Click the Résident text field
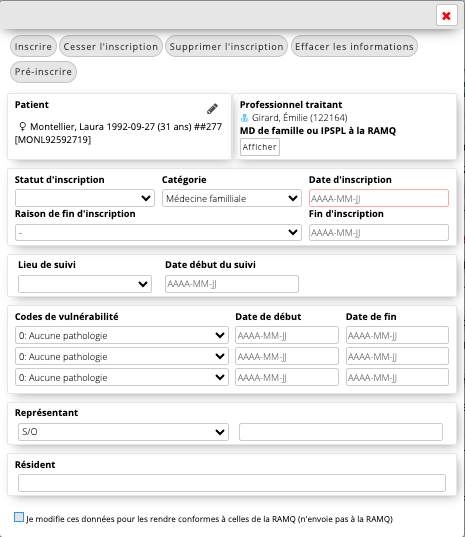This screenshot has width=465, height=537. 232,483
